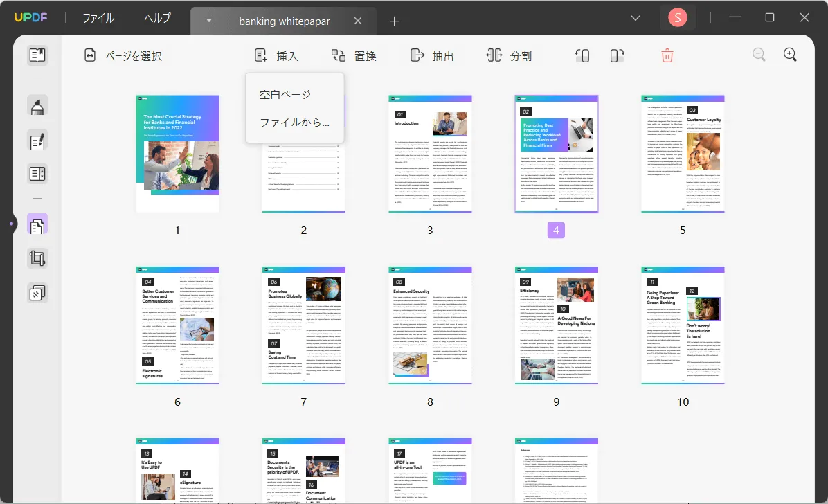Click page number label 1

pyautogui.click(x=177, y=231)
